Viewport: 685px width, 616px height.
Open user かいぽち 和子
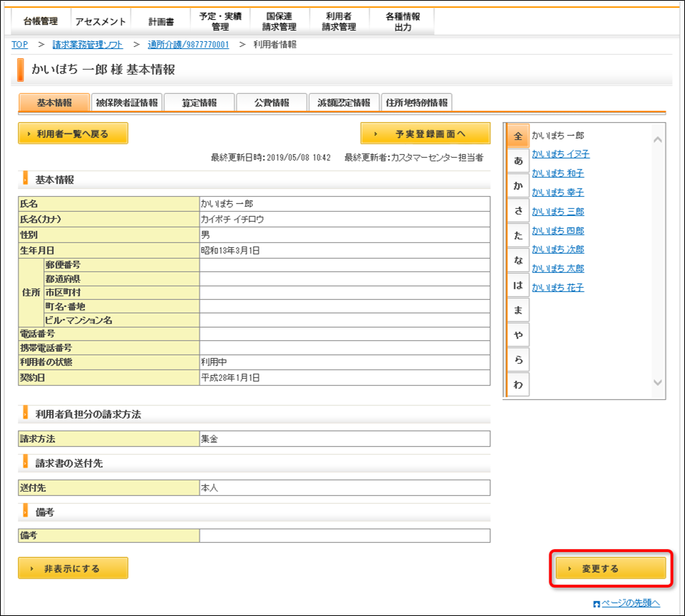[558, 173]
